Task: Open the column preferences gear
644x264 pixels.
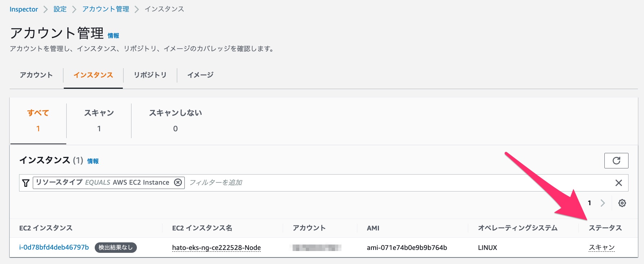Action: tap(622, 203)
